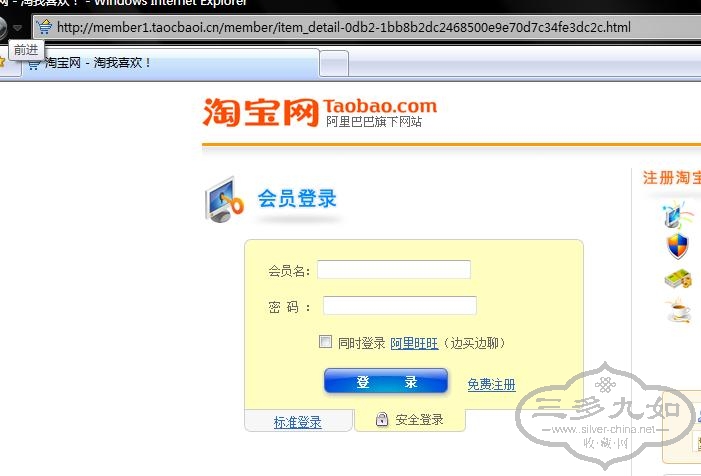Select the 淘宝网 - 淘我喜欢 browser tab
This screenshot has height=476, width=701.
coord(172,63)
